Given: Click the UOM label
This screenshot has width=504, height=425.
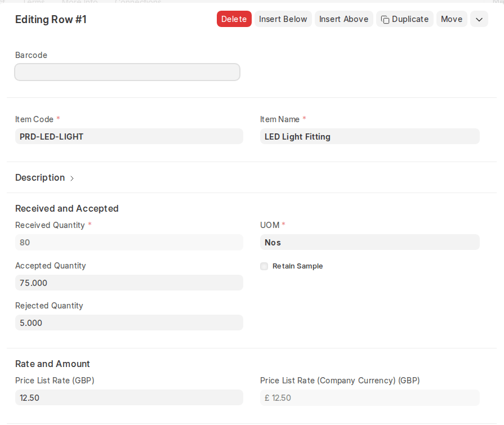Looking at the screenshot, I should click(270, 225).
